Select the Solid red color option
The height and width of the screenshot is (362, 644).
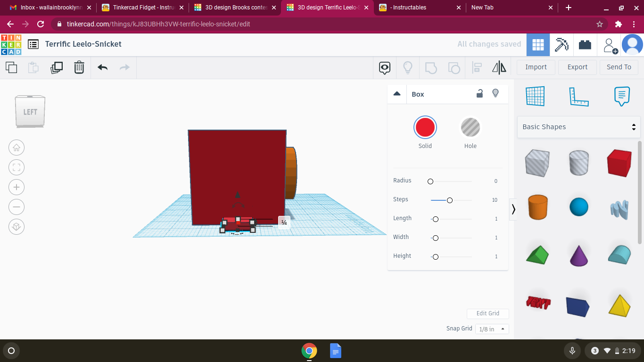click(x=425, y=127)
